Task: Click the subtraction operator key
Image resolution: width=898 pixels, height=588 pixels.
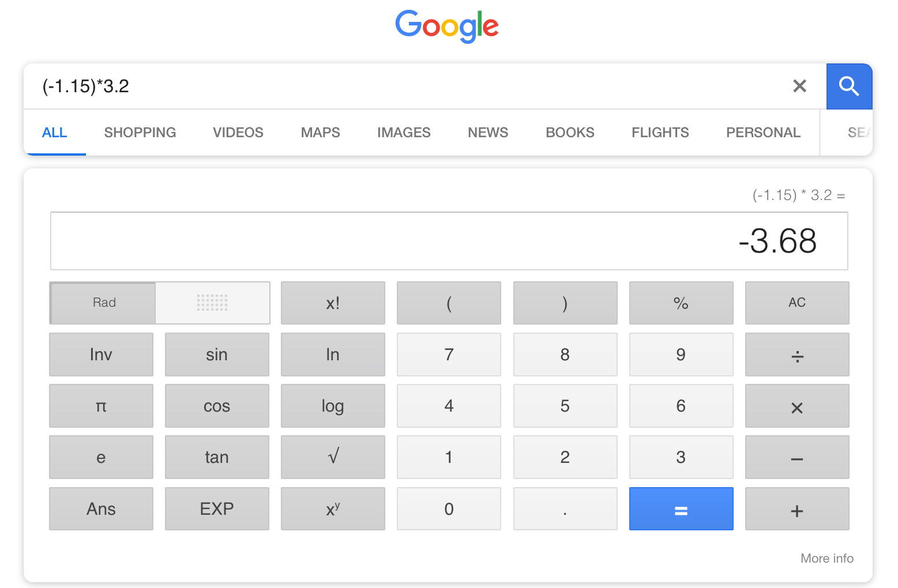Action: (x=797, y=457)
